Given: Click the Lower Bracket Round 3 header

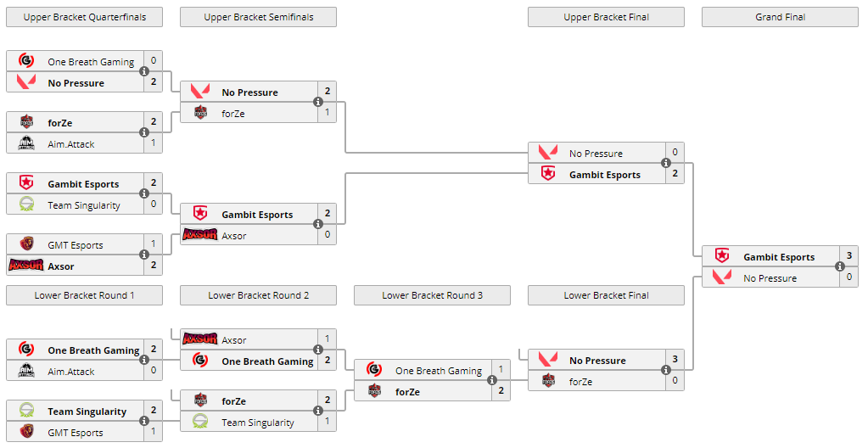Looking at the screenshot, I should pos(432,295).
